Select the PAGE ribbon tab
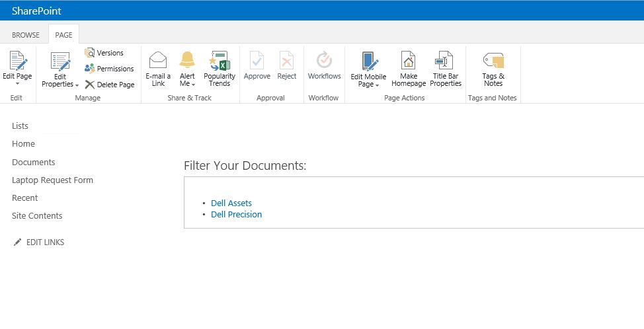The image size is (644, 329). point(63,35)
